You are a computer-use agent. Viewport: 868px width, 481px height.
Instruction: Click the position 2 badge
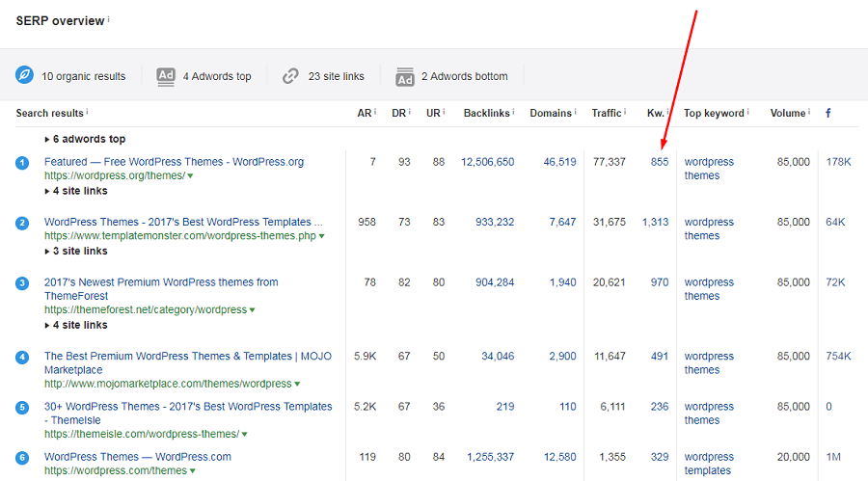(22, 223)
